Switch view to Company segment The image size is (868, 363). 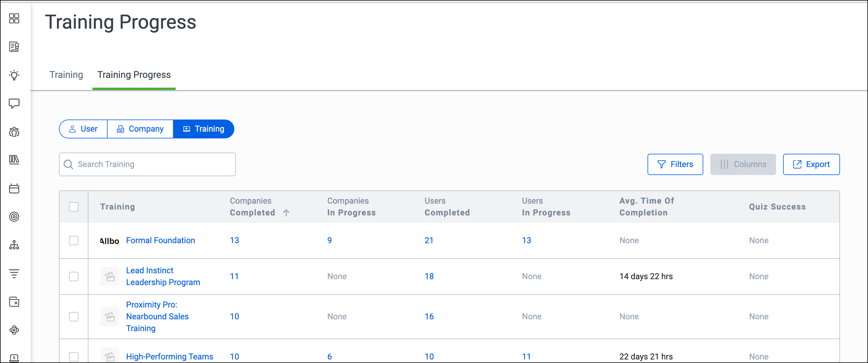click(140, 129)
